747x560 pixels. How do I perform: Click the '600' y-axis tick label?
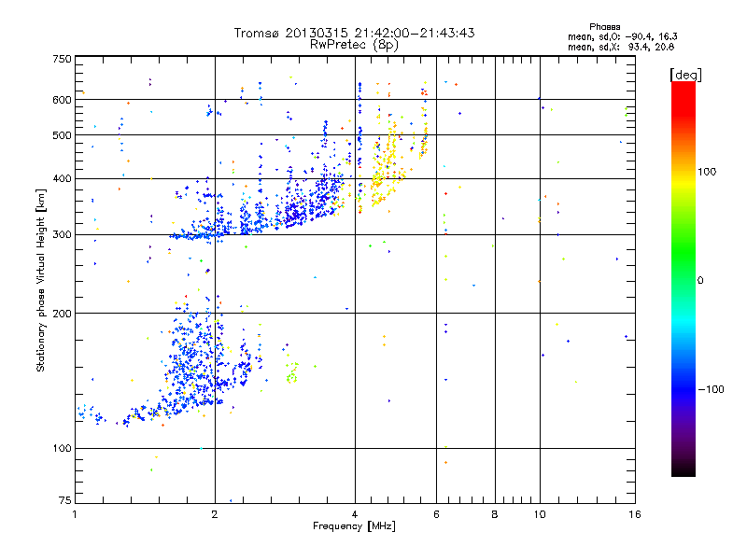coord(62,100)
